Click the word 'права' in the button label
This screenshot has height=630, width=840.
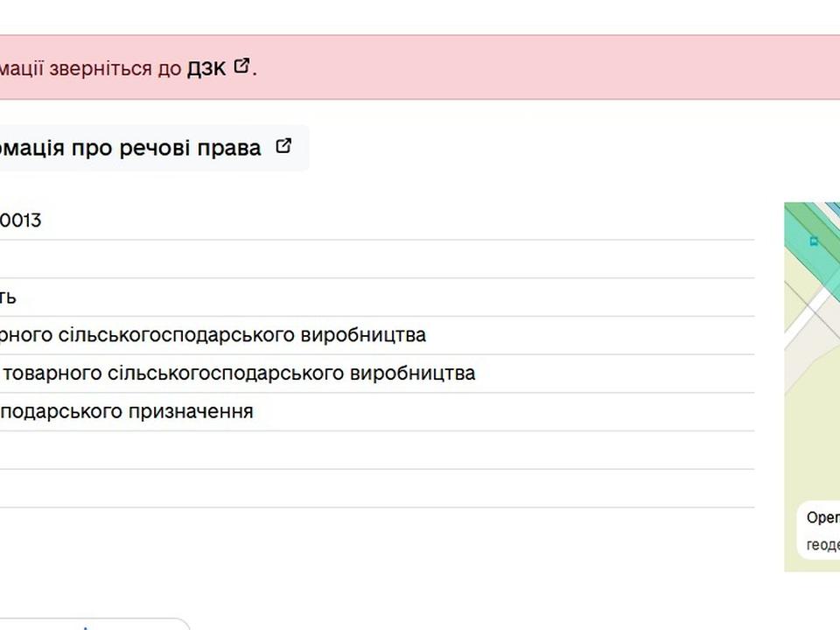236,148
